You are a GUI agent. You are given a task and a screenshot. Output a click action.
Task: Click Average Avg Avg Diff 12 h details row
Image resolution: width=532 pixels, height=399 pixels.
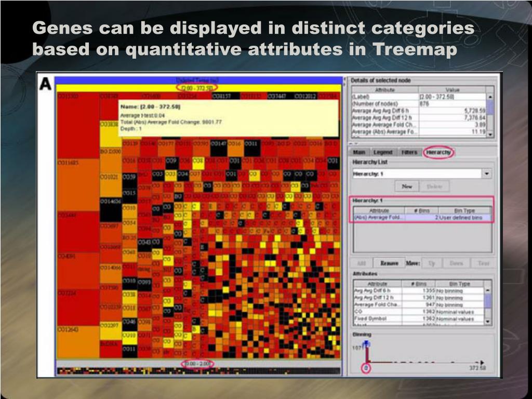[x=419, y=118]
